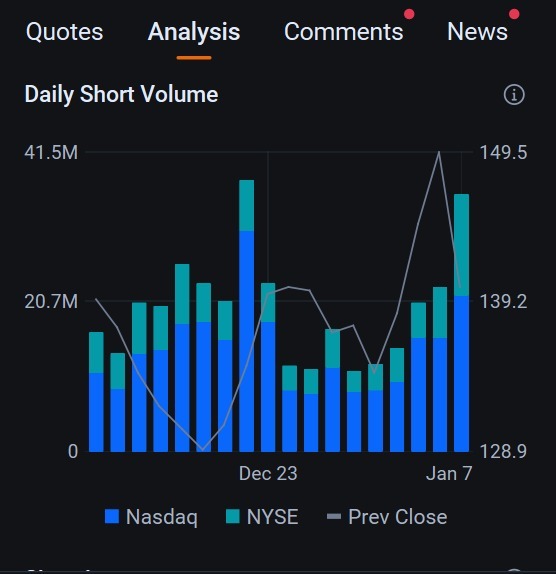This screenshot has height=574, width=556.
Task: Select the Analysis tab
Action: [x=194, y=32]
